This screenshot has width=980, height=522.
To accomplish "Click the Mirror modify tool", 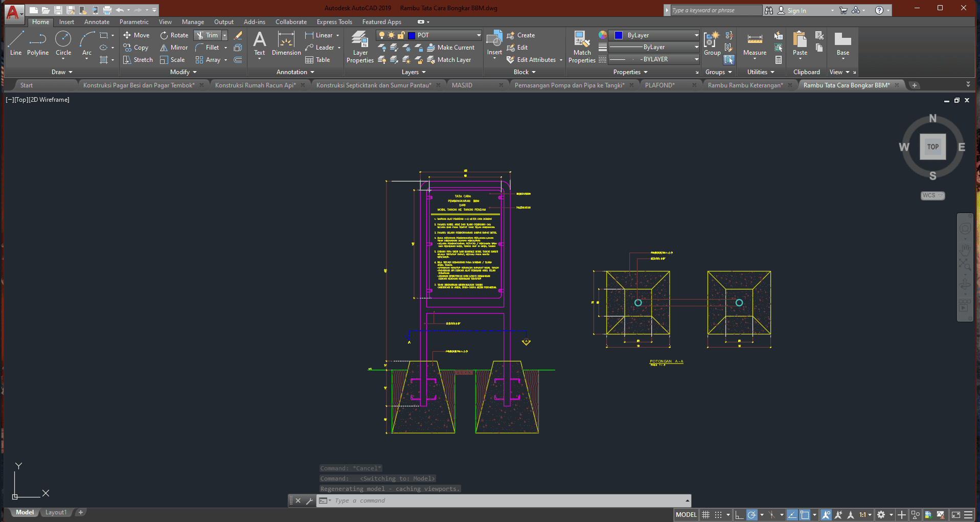I will [x=174, y=48].
